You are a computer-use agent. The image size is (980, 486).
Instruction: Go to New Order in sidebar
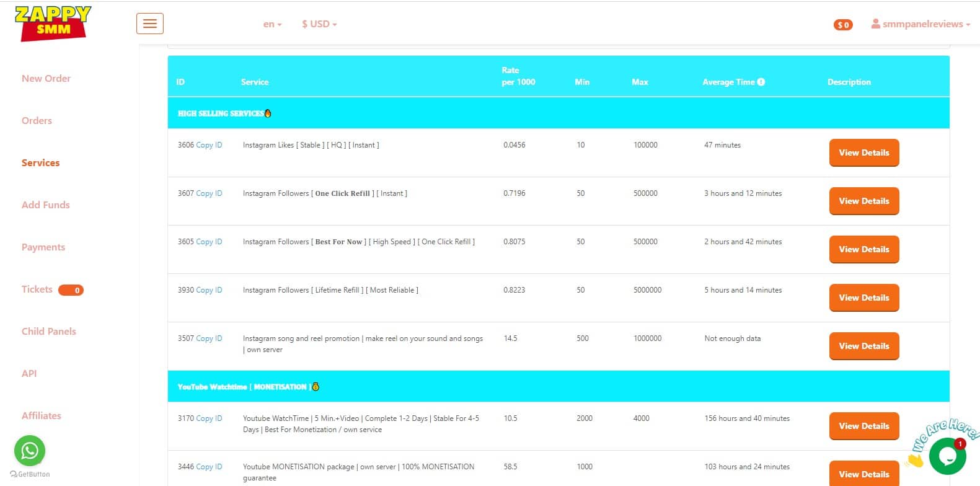click(46, 78)
